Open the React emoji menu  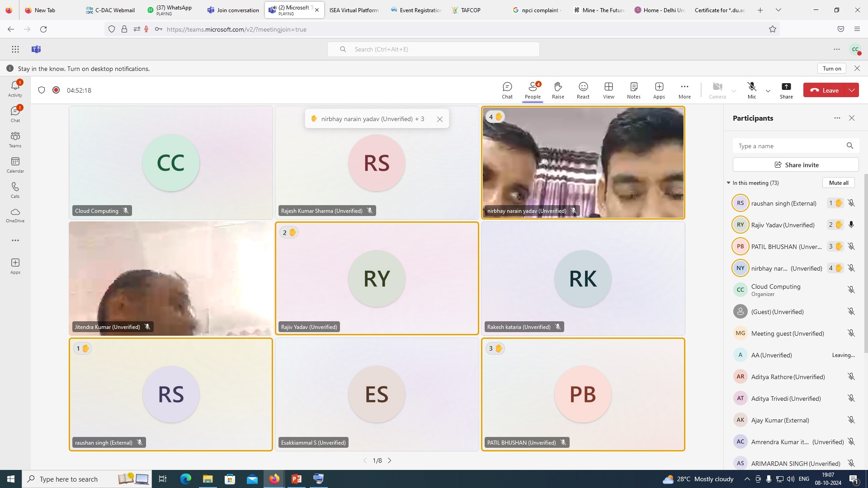pyautogui.click(x=583, y=90)
